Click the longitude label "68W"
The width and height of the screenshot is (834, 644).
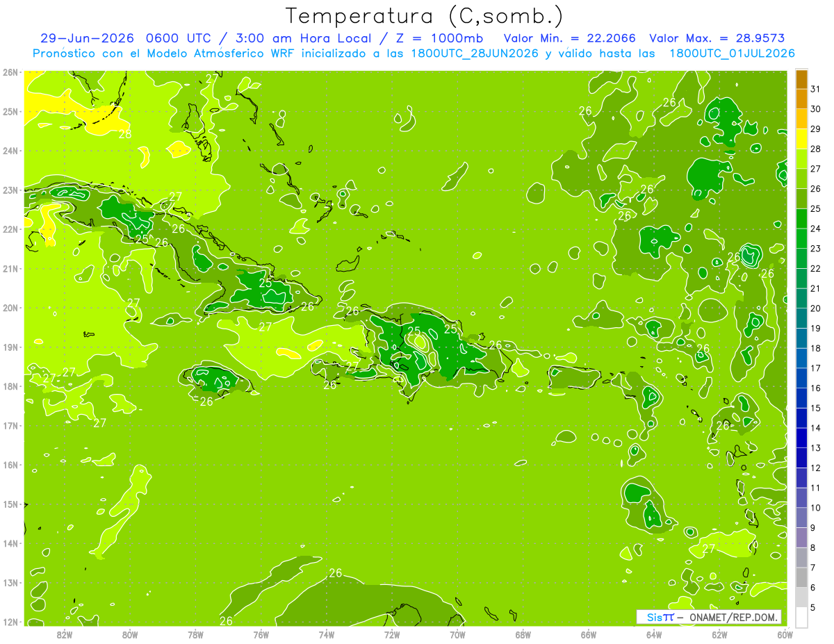(x=523, y=634)
